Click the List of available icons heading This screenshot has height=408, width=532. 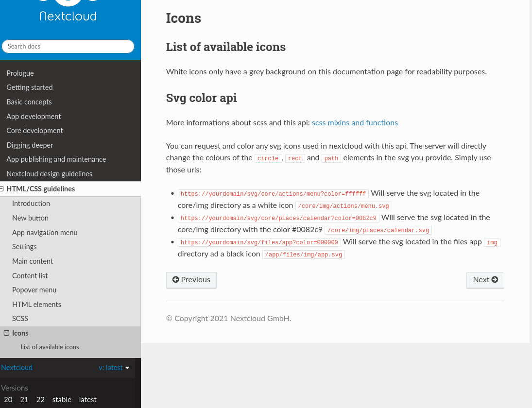click(226, 47)
